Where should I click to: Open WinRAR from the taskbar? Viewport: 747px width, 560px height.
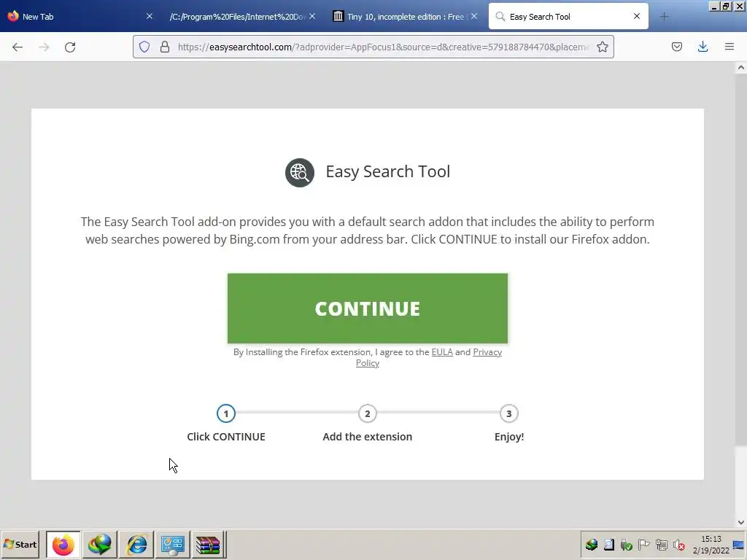(209, 544)
